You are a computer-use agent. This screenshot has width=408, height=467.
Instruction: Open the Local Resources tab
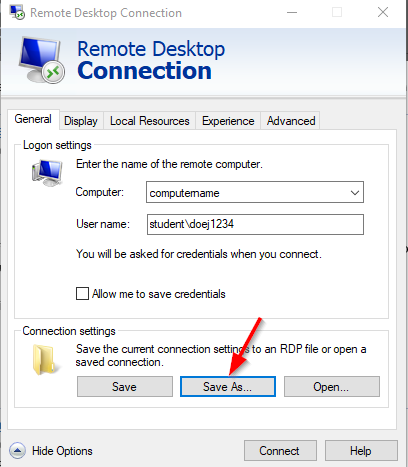click(x=150, y=121)
